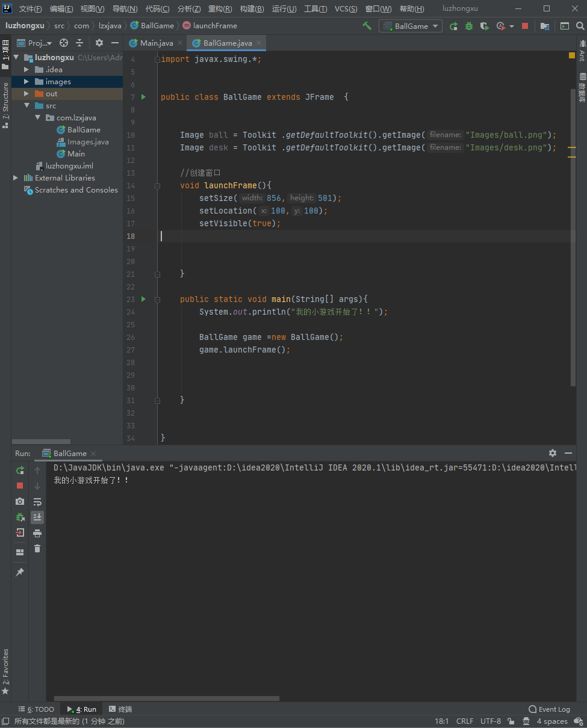Image resolution: width=587 pixels, height=728 pixels.
Task: Open the 重构(R) menu
Action: tap(220, 9)
